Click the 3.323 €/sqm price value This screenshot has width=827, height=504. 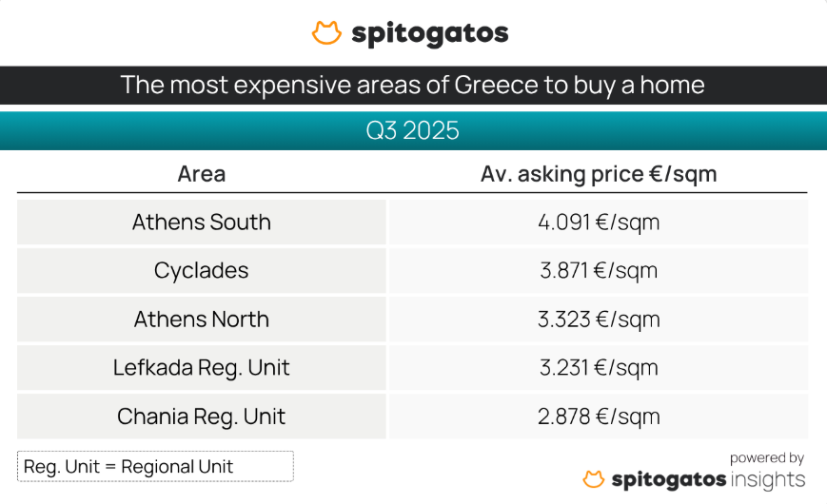pyautogui.click(x=598, y=320)
